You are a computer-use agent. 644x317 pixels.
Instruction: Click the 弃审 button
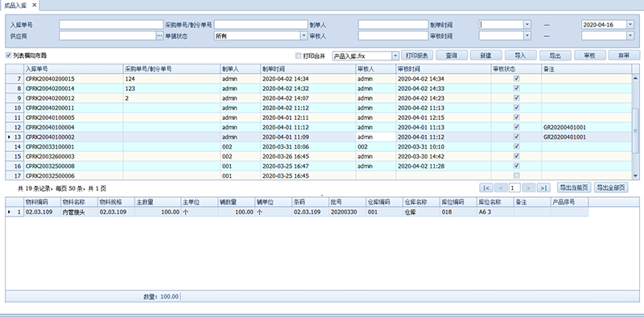624,56
